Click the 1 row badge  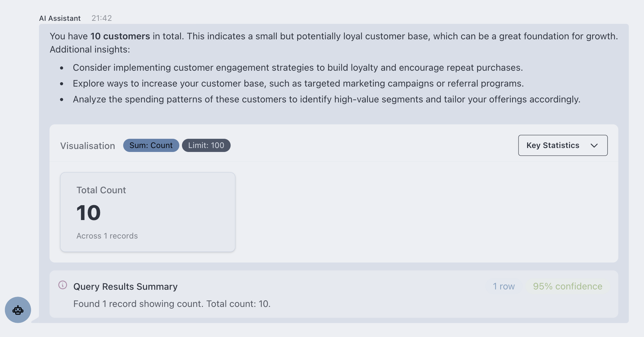(x=504, y=286)
